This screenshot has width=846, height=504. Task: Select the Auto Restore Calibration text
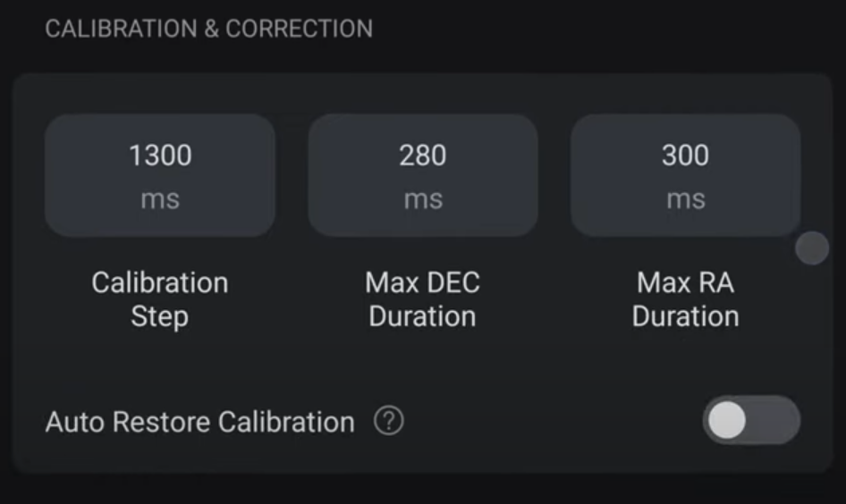(200, 422)
